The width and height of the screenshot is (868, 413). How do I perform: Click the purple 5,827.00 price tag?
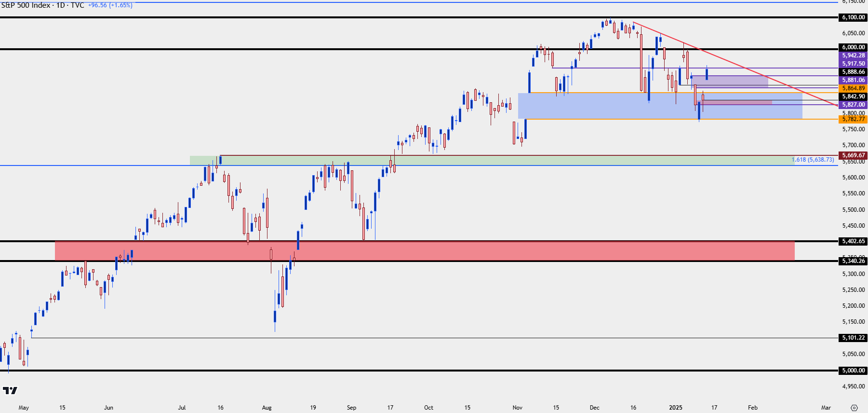854,105
